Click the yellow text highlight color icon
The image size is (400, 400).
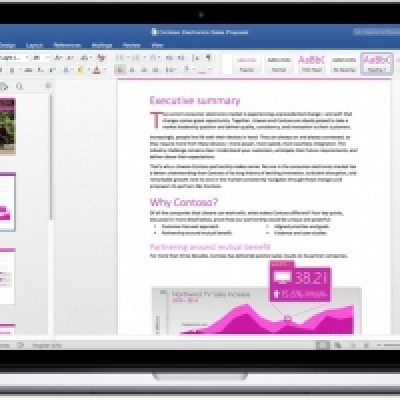coord(80,70)
